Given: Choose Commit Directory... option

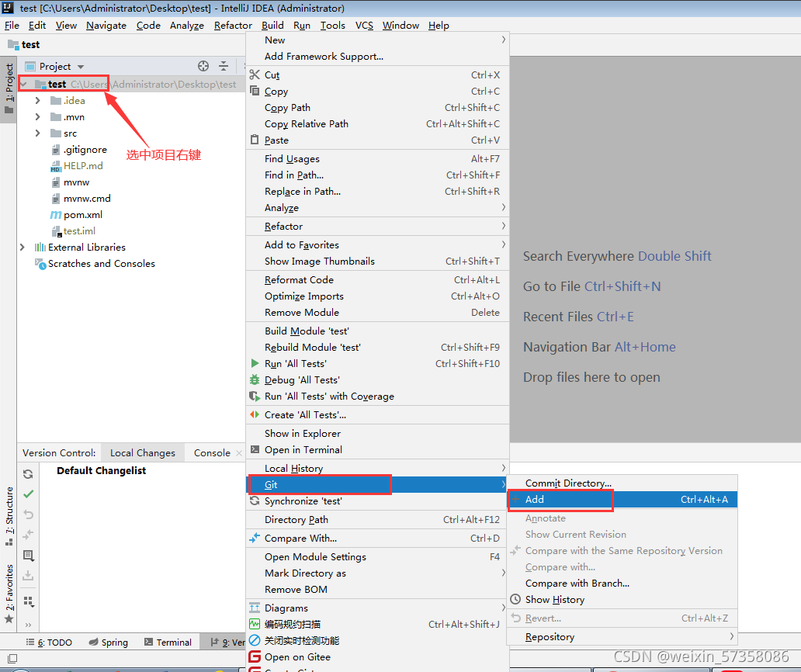Looking at the screenshot, I should (622, 483).
